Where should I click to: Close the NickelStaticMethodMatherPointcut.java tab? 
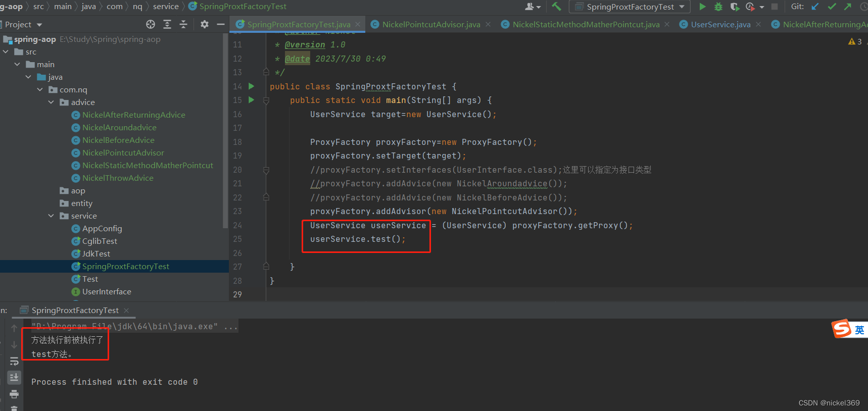[667, 24]
